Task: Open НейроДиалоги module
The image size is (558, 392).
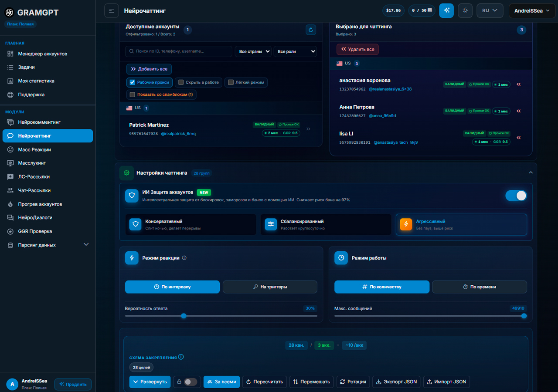Action: click(x=48, y=217)
